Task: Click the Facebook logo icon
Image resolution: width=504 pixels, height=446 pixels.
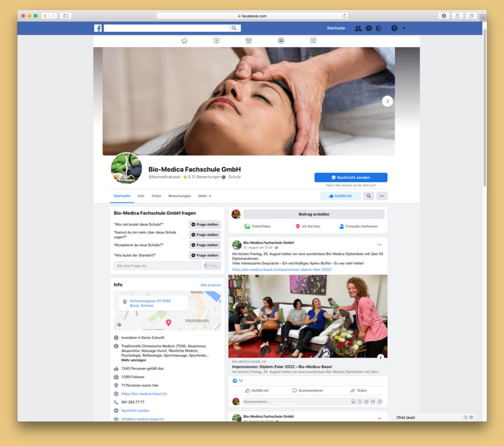Action: [x=98, y=28]
